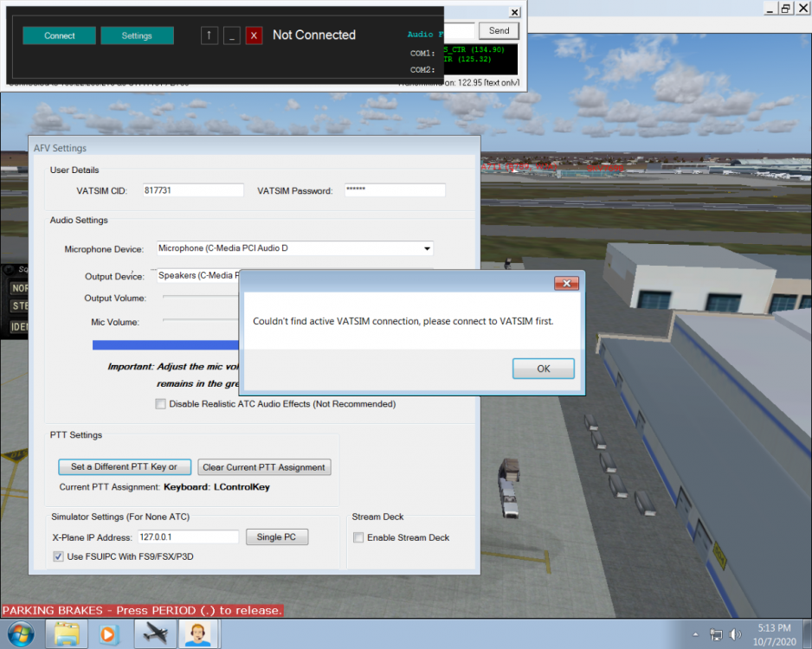This screenshot has width=812, height=649.
Task: Click the teal Connect button
Action: click(x=59, y=35)
